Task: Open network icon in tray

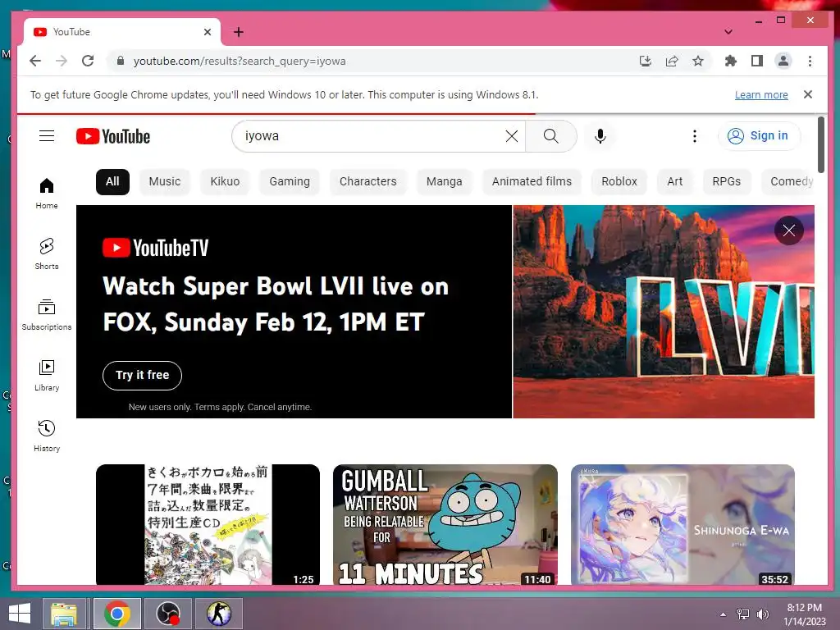Action: pyautogui.click(x=743, y=614)
